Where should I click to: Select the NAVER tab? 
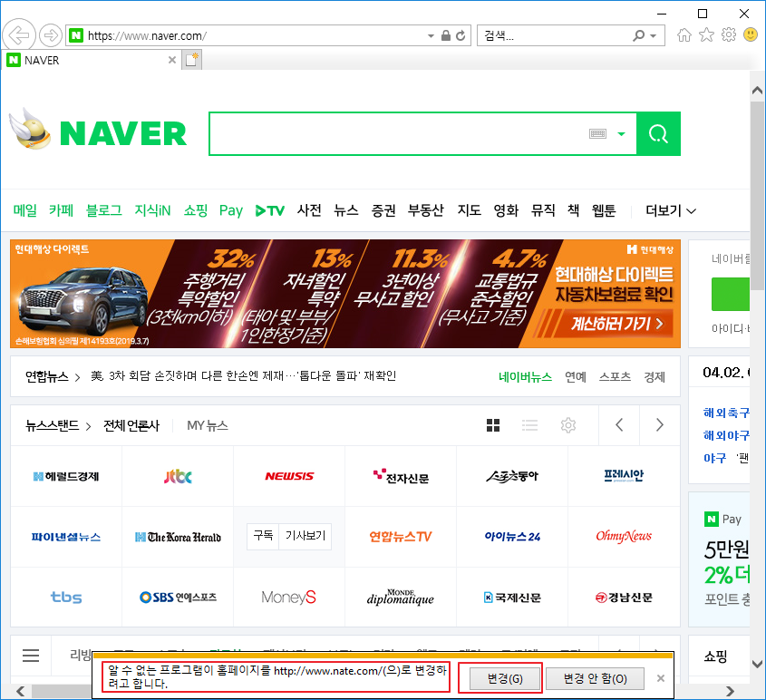[x=92, y=60]
